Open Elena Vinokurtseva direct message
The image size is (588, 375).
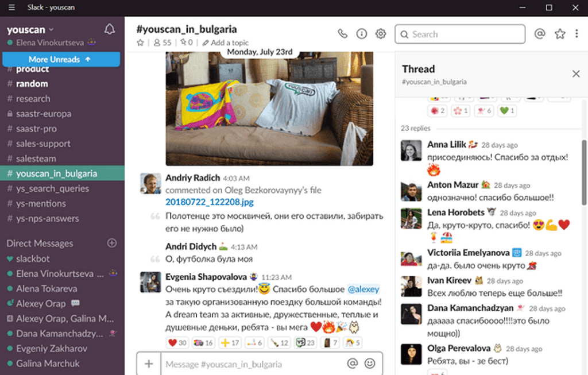(62, 274)
